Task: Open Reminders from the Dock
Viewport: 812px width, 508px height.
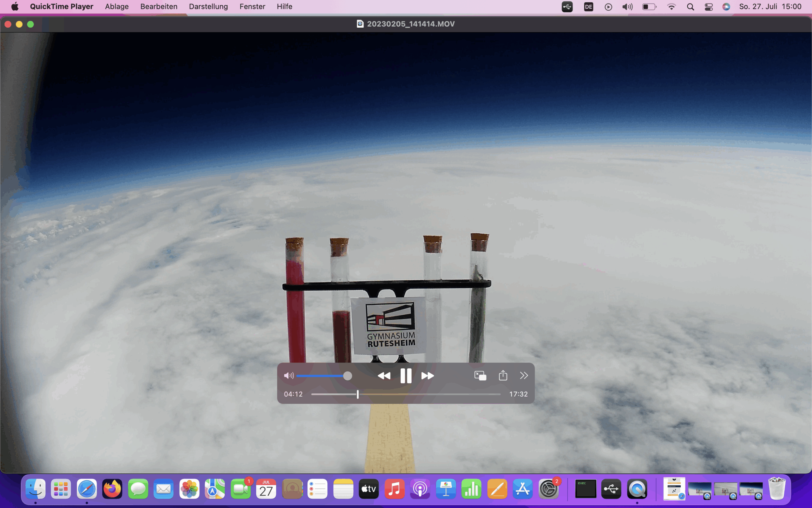Action: 318,489
